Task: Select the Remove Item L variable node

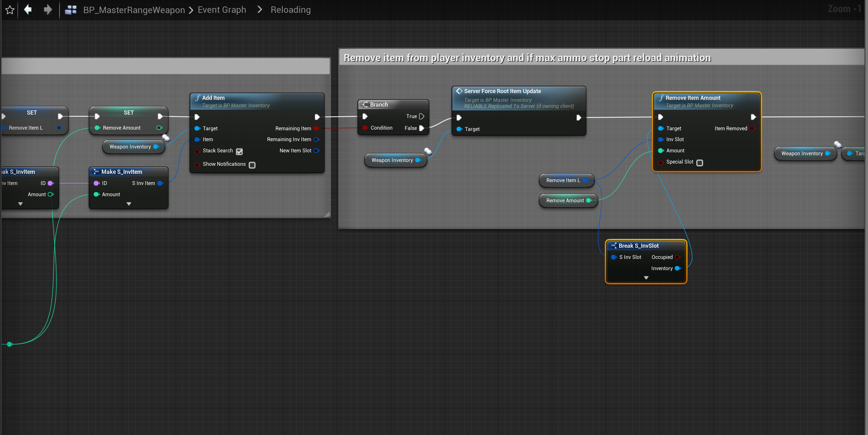Action: click(x=563, y=180)
